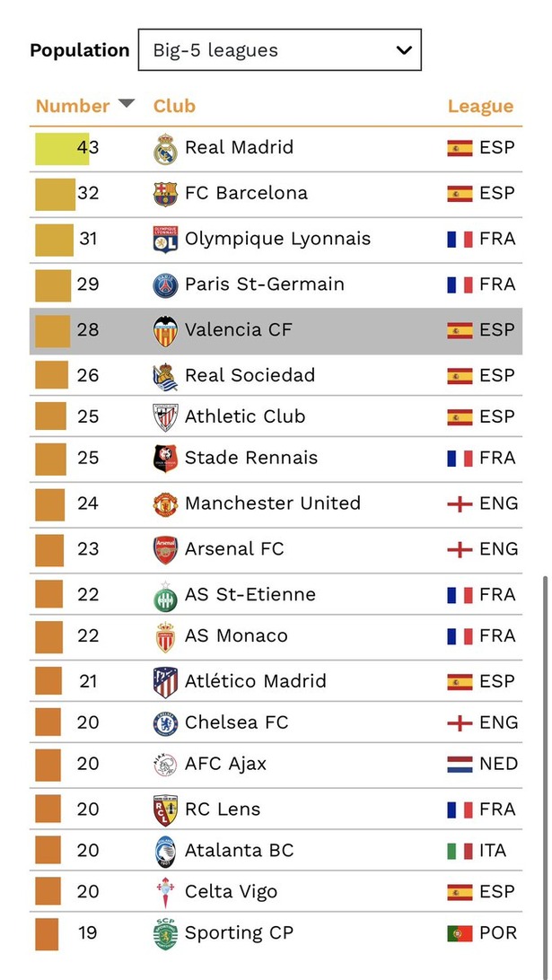Click the Netherlands flag beside NED

click(460, 764)
